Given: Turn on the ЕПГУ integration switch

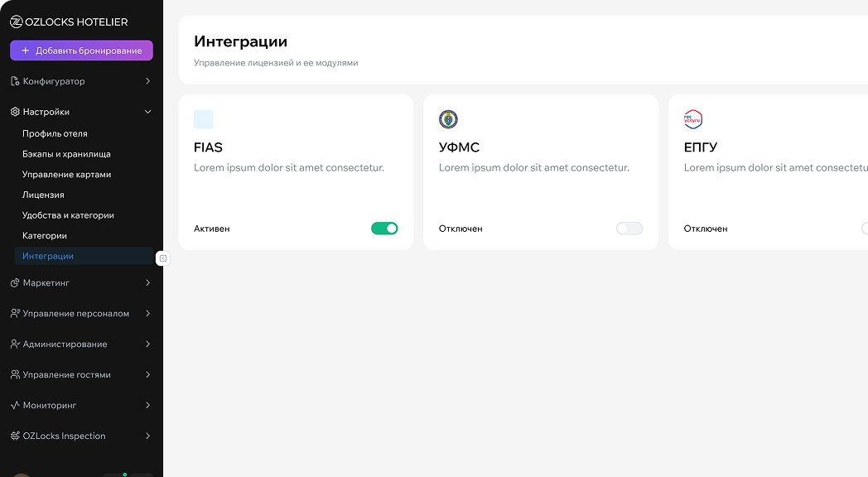Looking at the screenshot, I should (x=864, y=229).
